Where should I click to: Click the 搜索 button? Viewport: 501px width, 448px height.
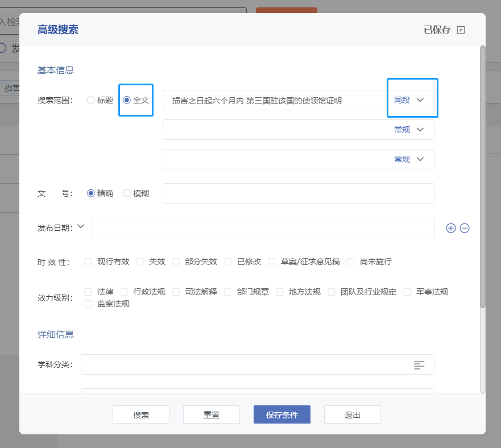[141, 415]
